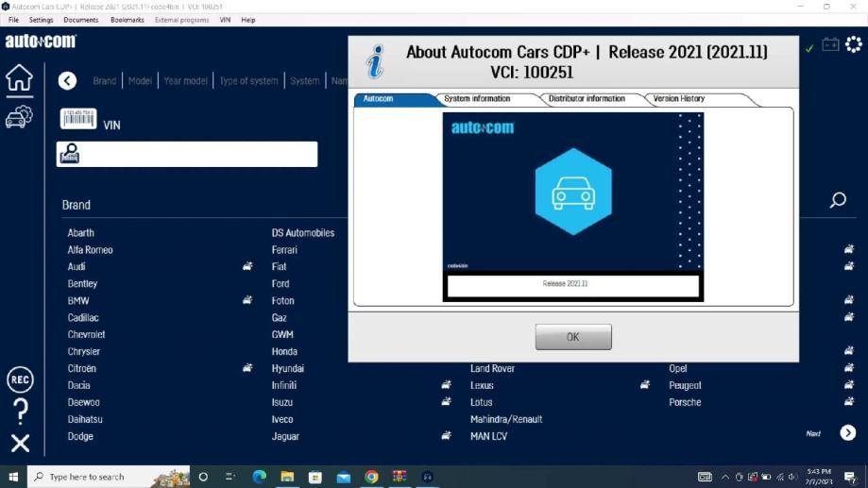Click the car icon beside Lexus

[x=645, y=384]
